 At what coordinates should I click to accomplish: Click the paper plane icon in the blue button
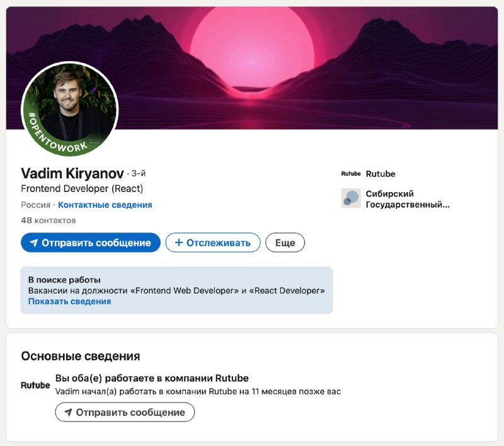point(34,243)
